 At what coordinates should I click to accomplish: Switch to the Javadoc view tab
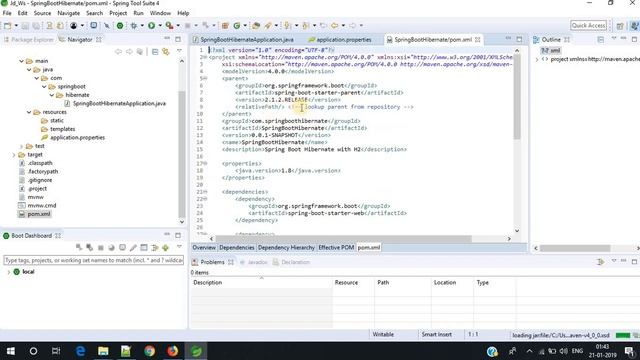point(253,262)
